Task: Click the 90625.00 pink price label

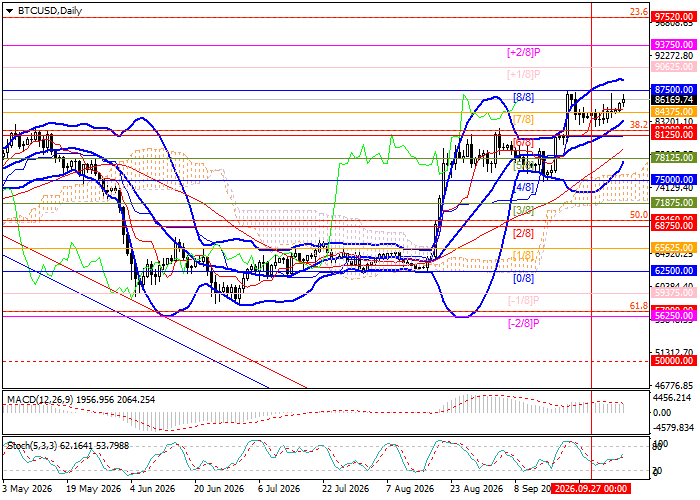Action: (x=674, y=67)
